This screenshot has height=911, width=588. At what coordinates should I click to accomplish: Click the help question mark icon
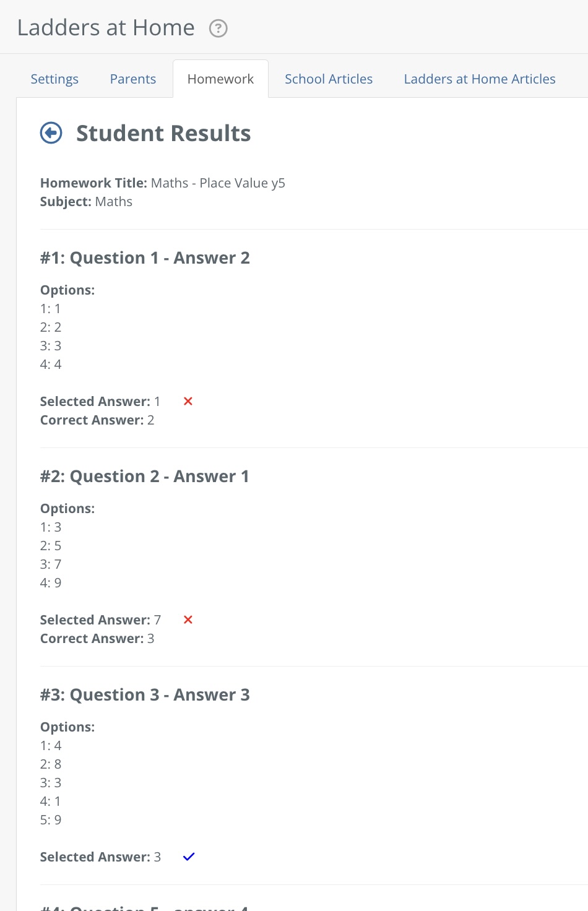coord(218,28)
